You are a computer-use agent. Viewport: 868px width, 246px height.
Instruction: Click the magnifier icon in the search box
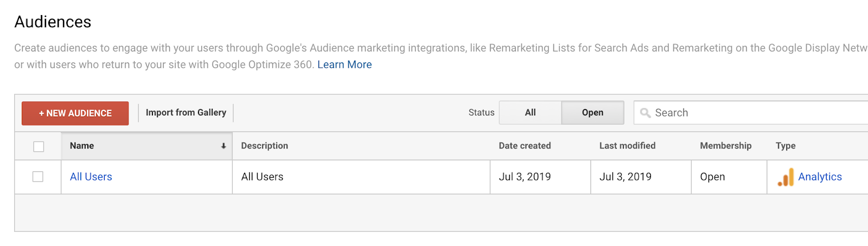click(x=645, y=113)
